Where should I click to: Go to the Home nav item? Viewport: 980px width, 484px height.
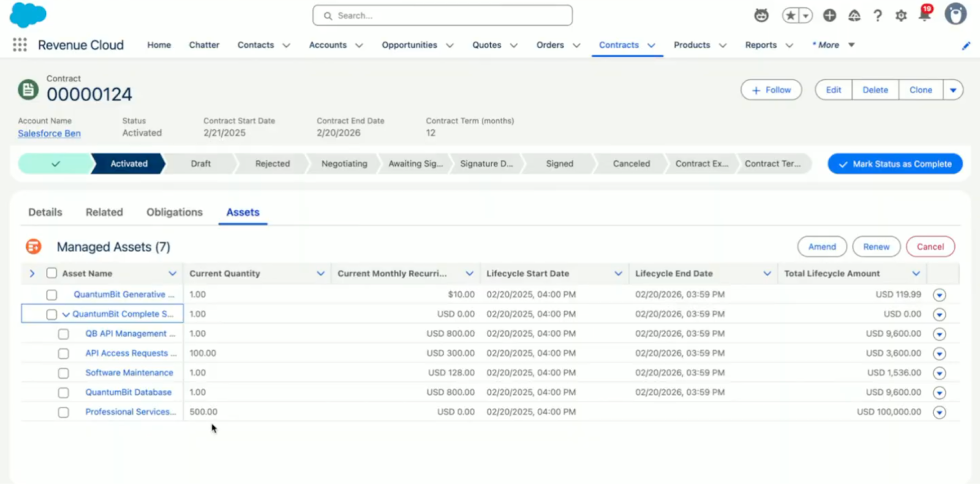coord(159,45)
